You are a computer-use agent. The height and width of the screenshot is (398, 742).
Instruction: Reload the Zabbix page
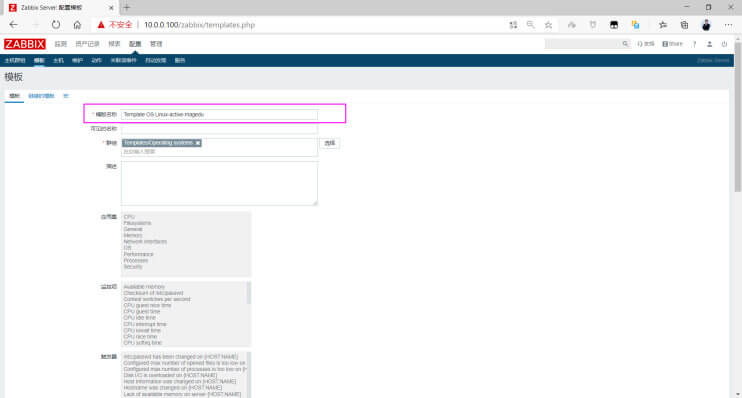pos(56,25)
